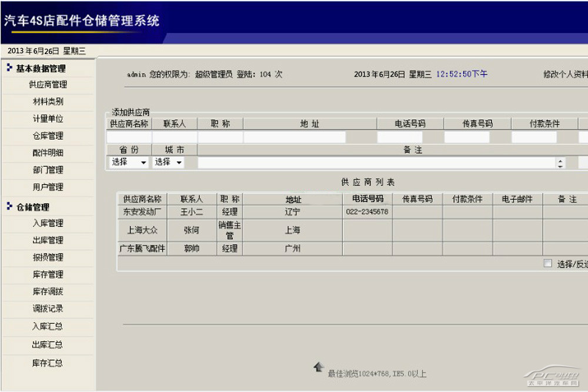Open the 城市 dropdown
The image size is (588, 392).
168,162
